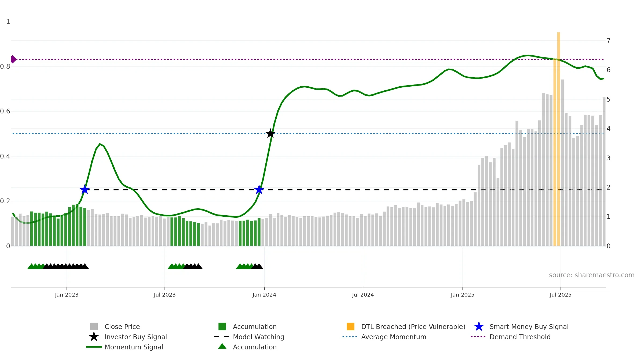The image size is (644, 362).
Task: Toggle the Close Price legend label
Action: 122,327
